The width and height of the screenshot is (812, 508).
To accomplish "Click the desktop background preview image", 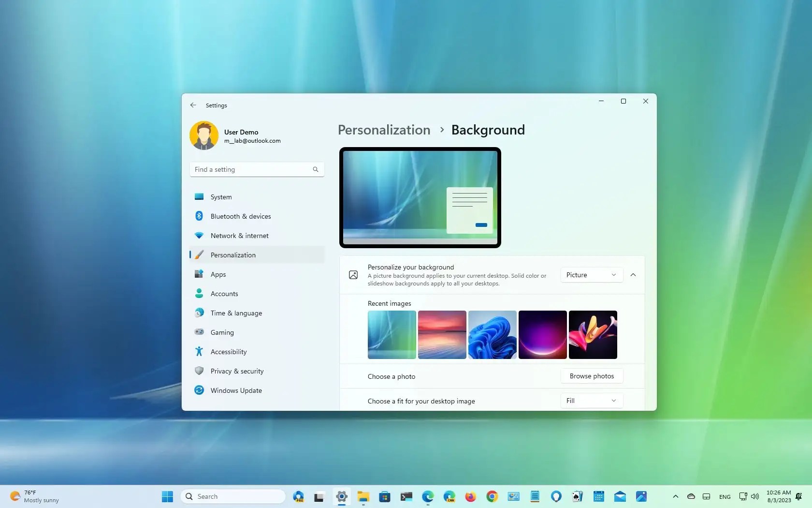I will click(420, 197).
